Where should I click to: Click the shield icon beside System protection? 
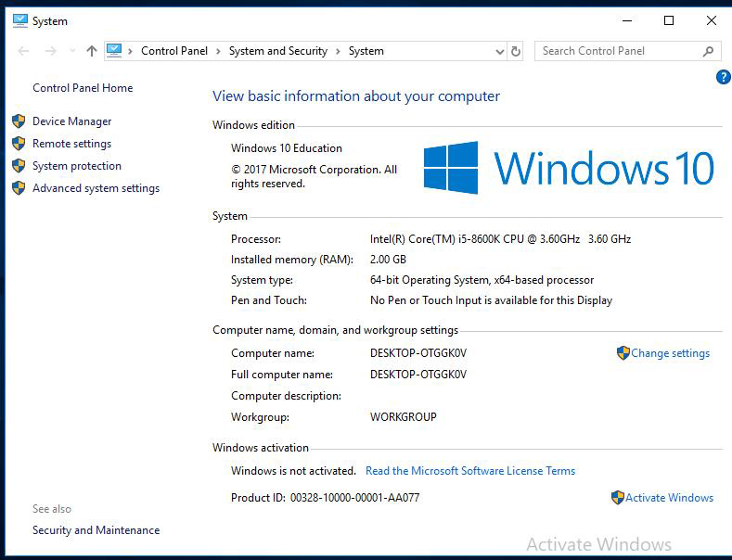click(x=19, y=166)
